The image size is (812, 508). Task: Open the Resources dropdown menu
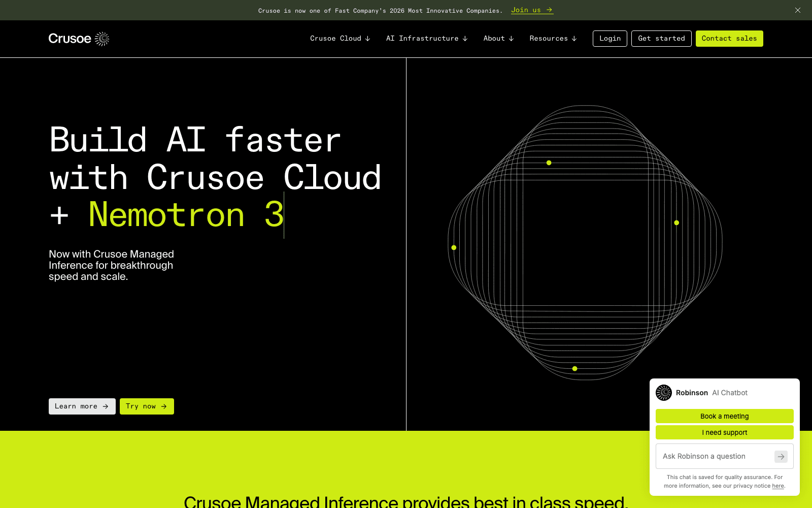tap(553, 39)
